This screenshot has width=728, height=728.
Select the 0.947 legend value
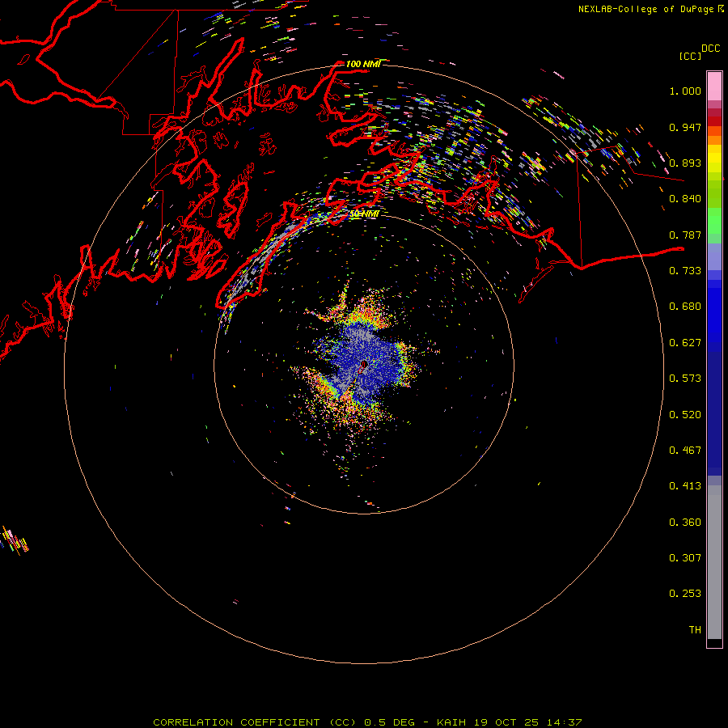685,127
